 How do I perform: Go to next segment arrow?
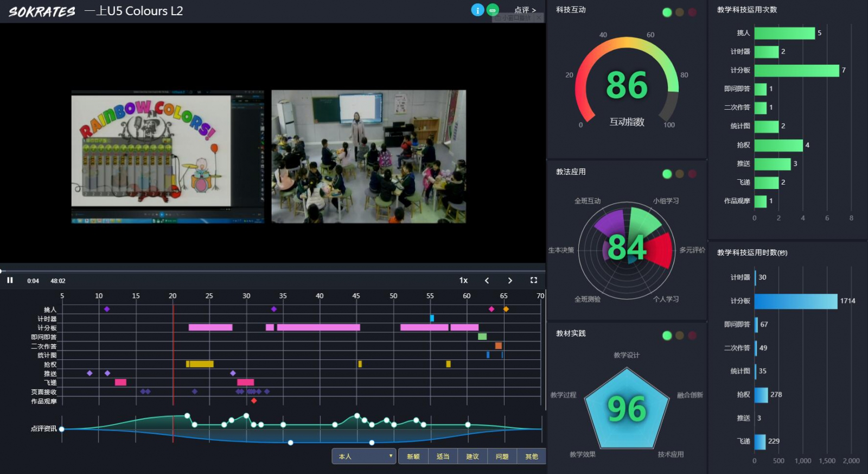(x=510, y=280)
